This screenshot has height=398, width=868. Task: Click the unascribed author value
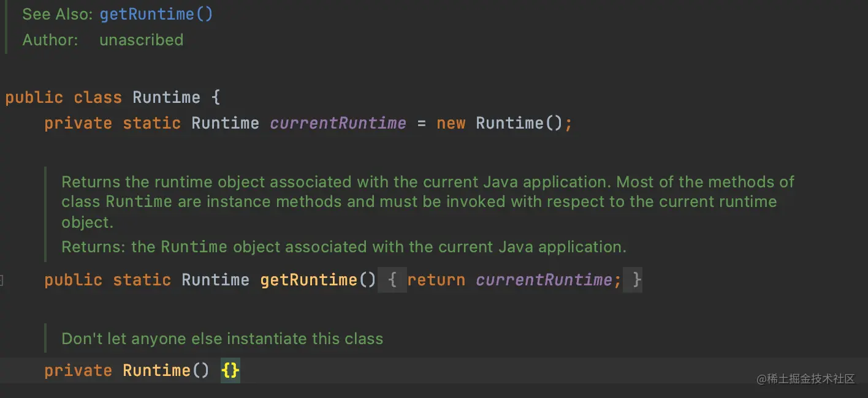coord(141,40)
